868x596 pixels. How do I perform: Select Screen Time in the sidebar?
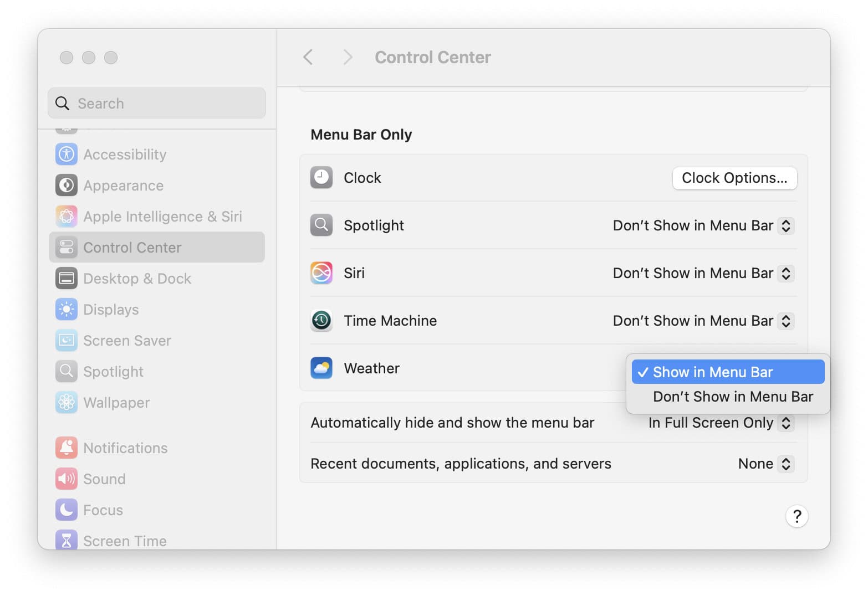[x=157, y=538]
